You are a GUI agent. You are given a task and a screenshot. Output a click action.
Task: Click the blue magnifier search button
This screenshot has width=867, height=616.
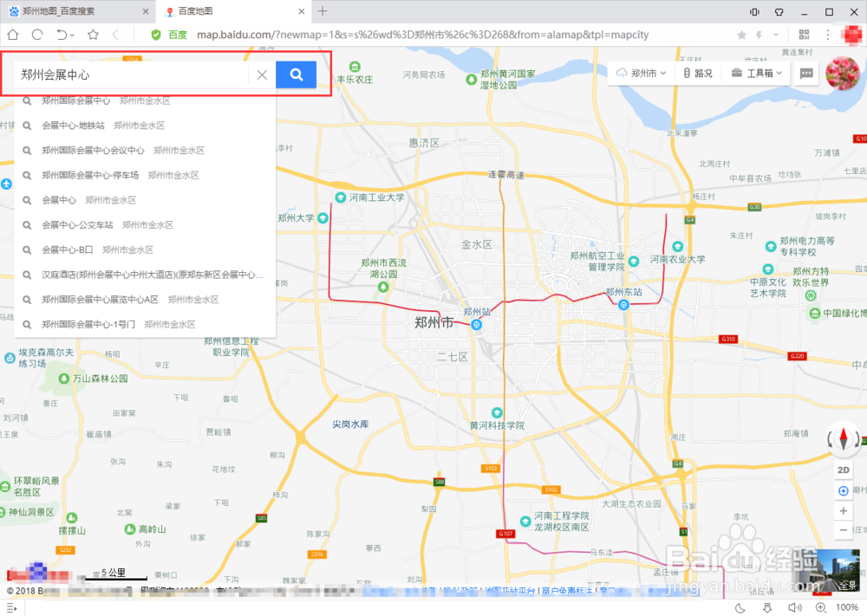[297, 75]
